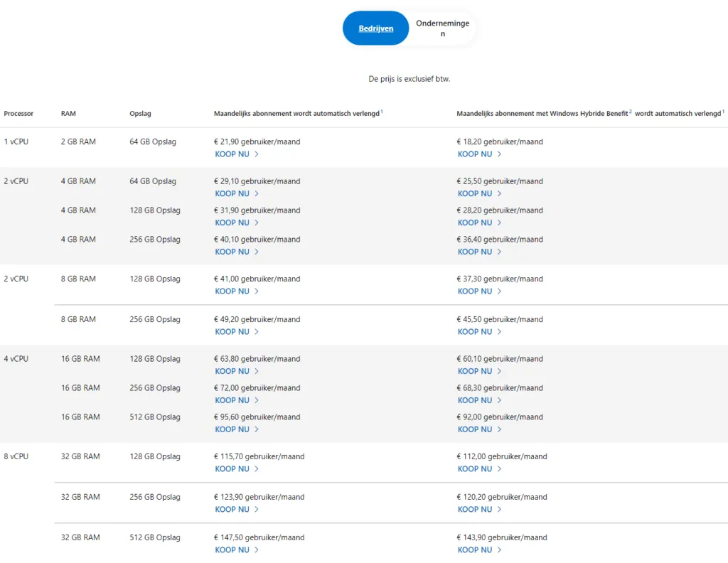Click KOOP NU for the €147,50 plan
This screenshot has height=563, width=728.
[232, 550]
